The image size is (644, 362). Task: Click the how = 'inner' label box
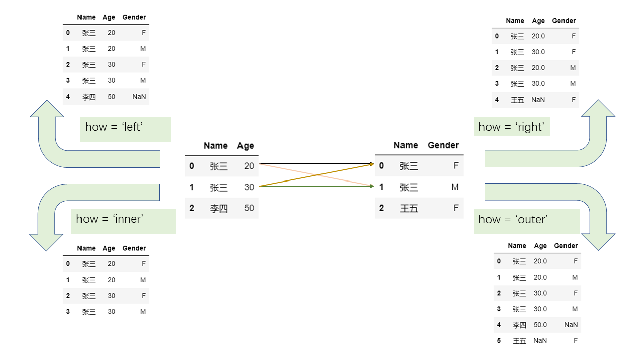123,221
